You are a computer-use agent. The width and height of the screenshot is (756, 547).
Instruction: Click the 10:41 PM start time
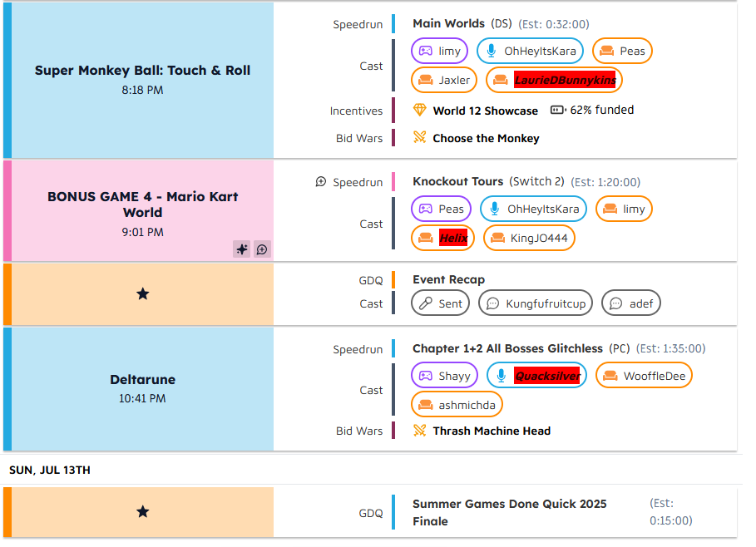click(x=142, y=398)
